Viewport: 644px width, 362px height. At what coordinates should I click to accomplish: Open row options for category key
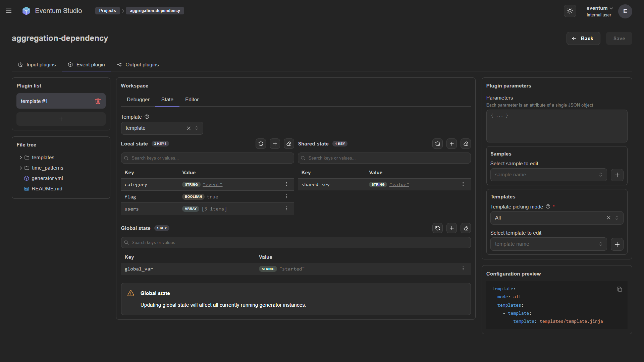pos(286,184)
